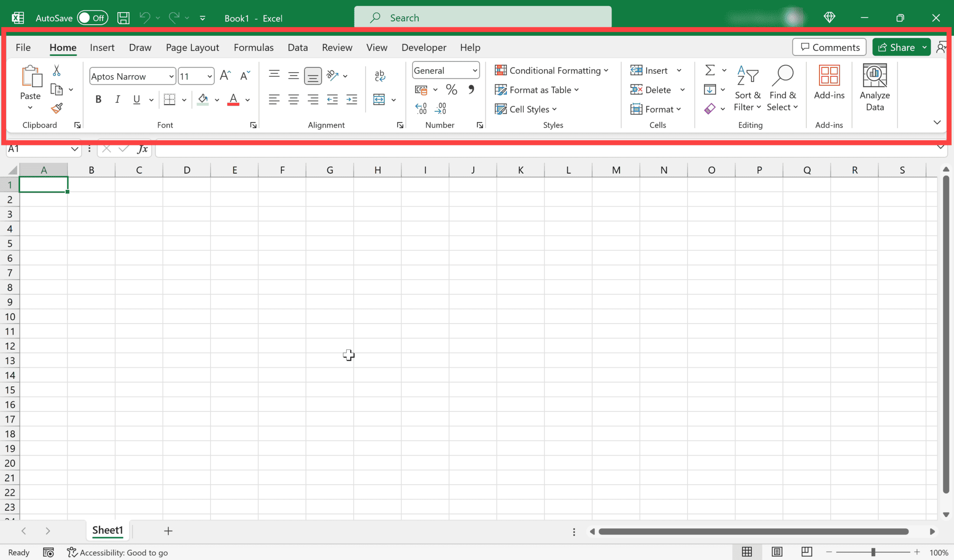
Task: Apply Percent Style to the cell
Action: [451, 90]
